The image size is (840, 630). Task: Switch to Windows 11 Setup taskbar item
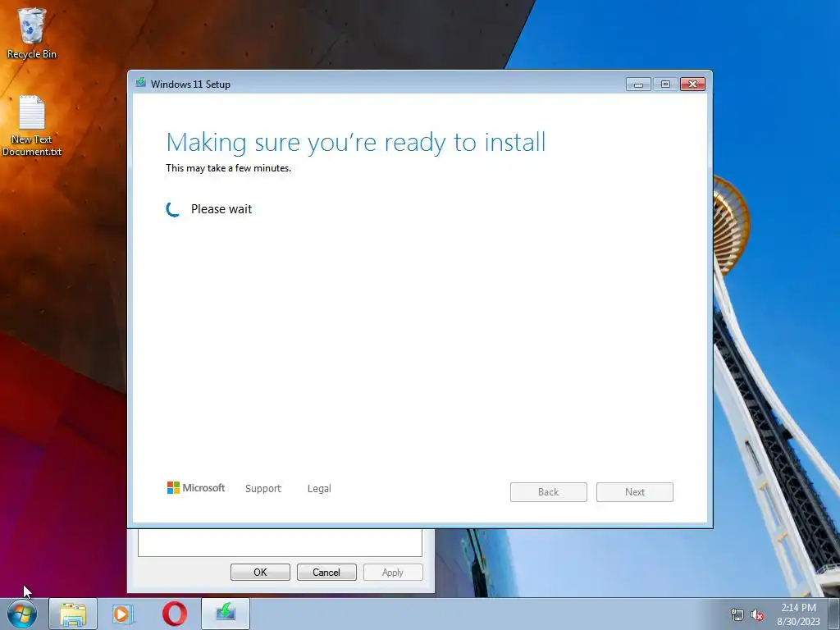click(226, 614)
